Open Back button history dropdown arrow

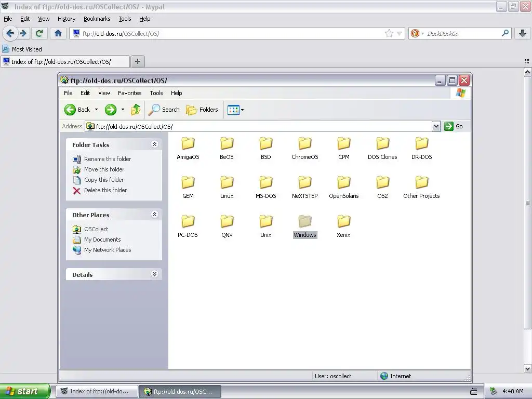pos(96,110)
